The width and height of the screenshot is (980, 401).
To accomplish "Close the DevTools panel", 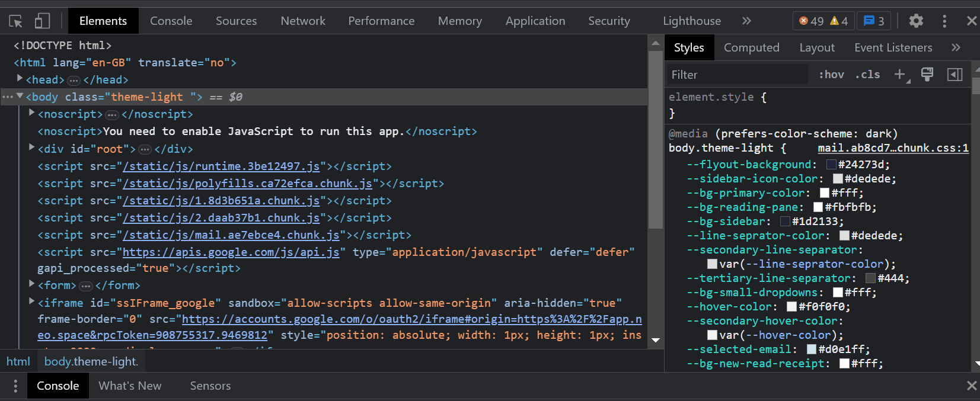I will tap(972, 21).
